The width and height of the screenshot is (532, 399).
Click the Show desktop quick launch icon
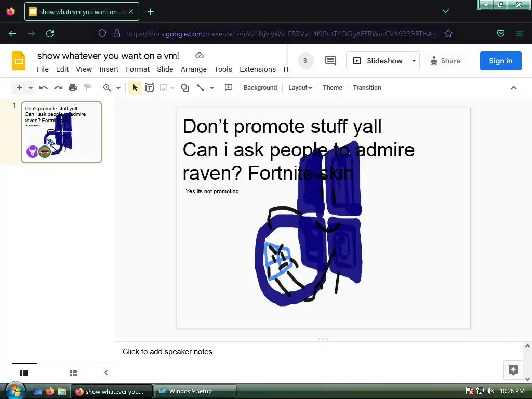coord(37,392)
